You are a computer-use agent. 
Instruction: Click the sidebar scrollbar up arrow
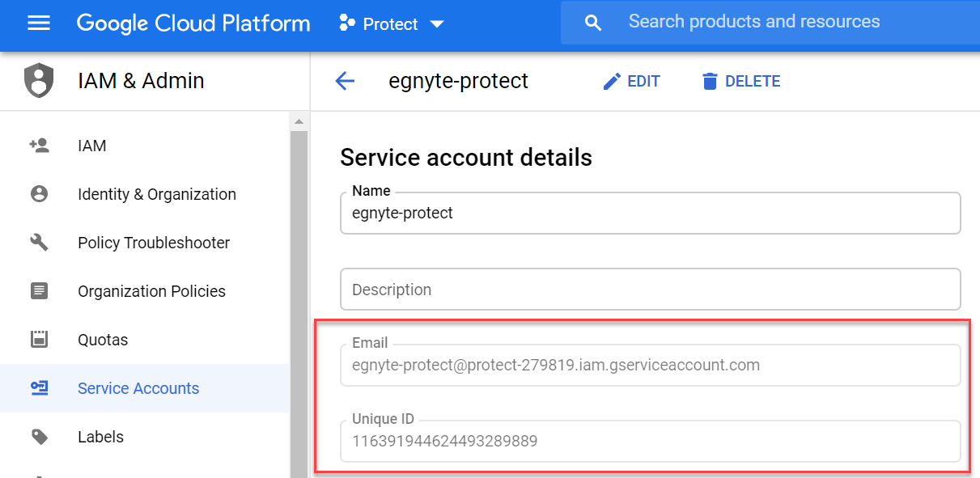[299, 121]
